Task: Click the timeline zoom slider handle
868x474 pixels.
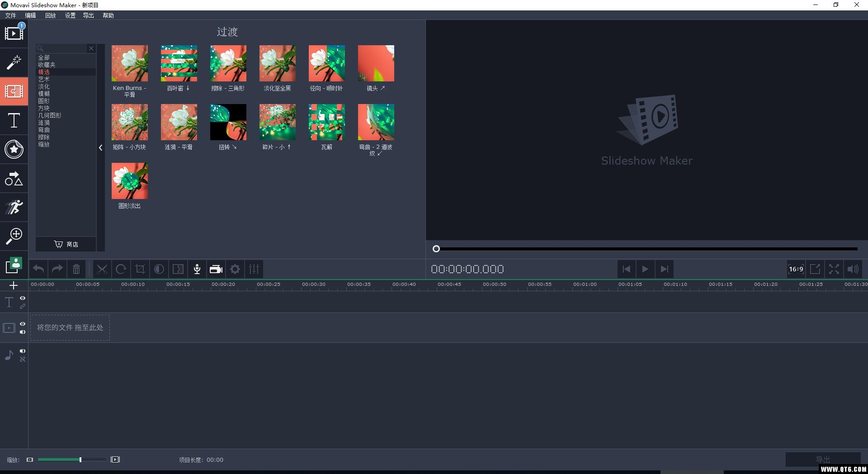Action: click(80, 460)
